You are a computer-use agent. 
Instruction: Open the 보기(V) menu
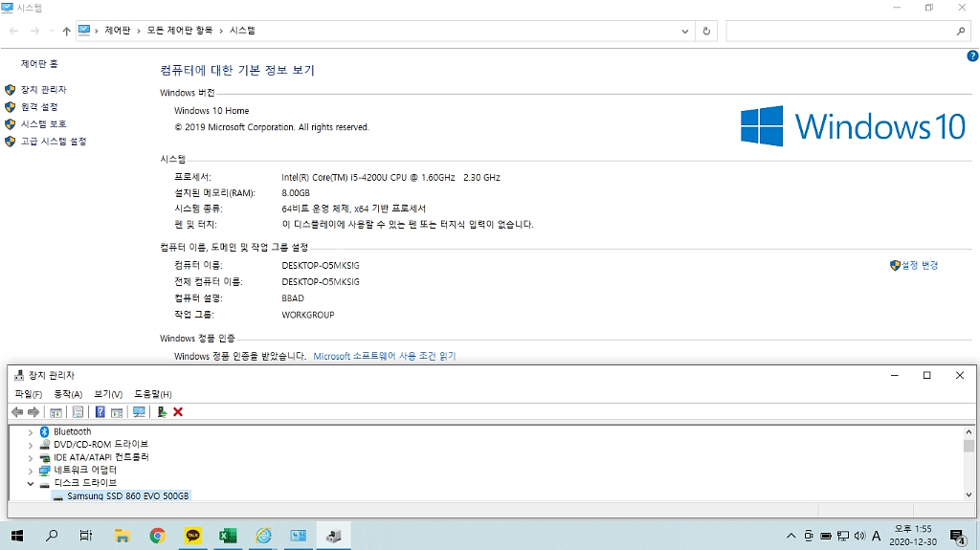tap(108, 394)
